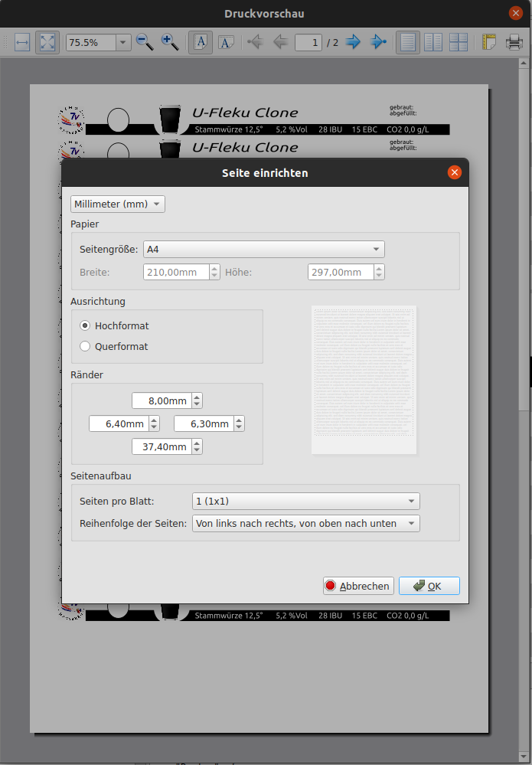The height and width of the screenshot is (765, 532).
Task: Switch preview to landscape icon
Action: pos(226,42)
